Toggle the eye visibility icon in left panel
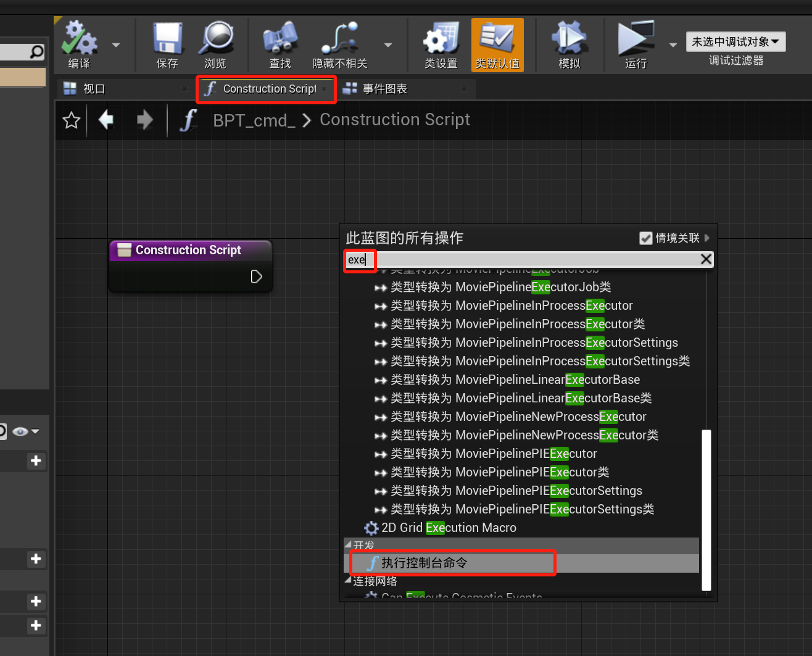The image size is (812, 656). click(x=19, y=431)
